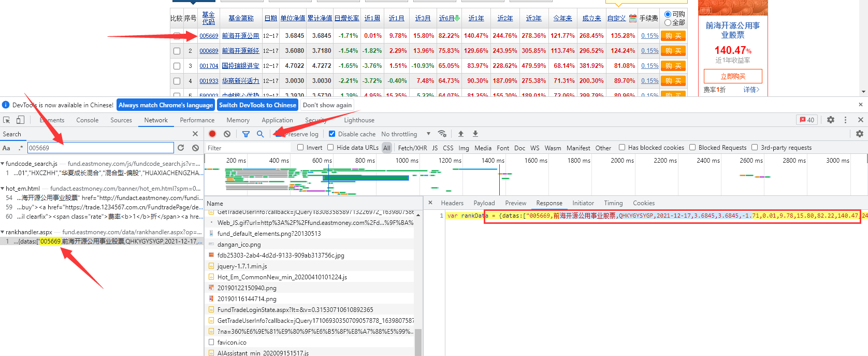Toggle device toolbar emulation icon

click(x=20, y=120)
